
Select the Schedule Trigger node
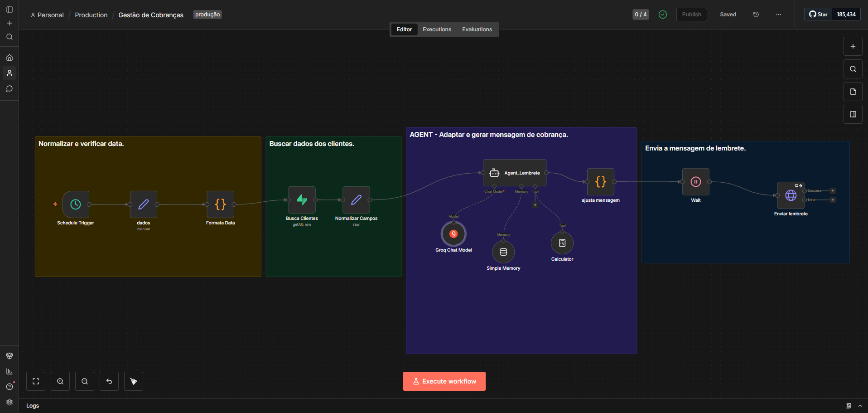pos(76,204)
